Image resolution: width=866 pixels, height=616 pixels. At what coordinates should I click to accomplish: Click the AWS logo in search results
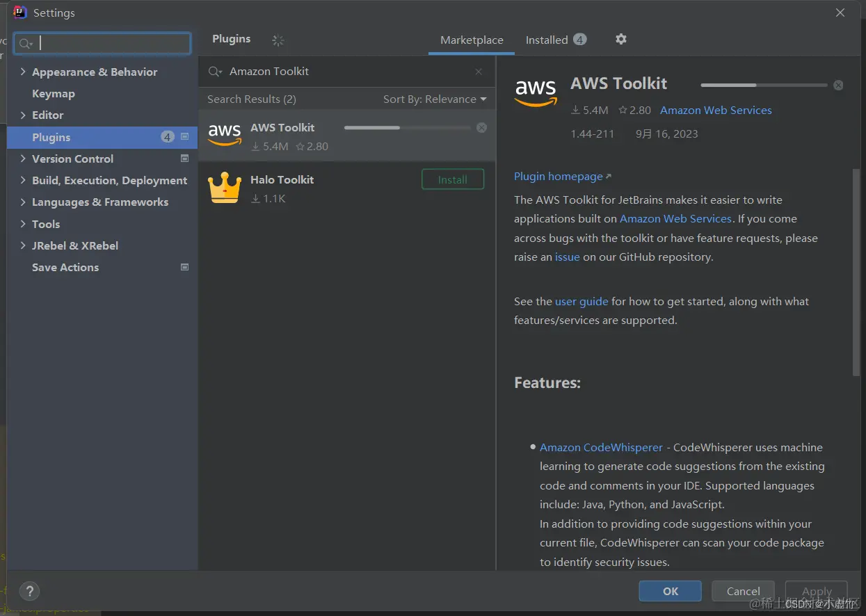click(225, 135)
